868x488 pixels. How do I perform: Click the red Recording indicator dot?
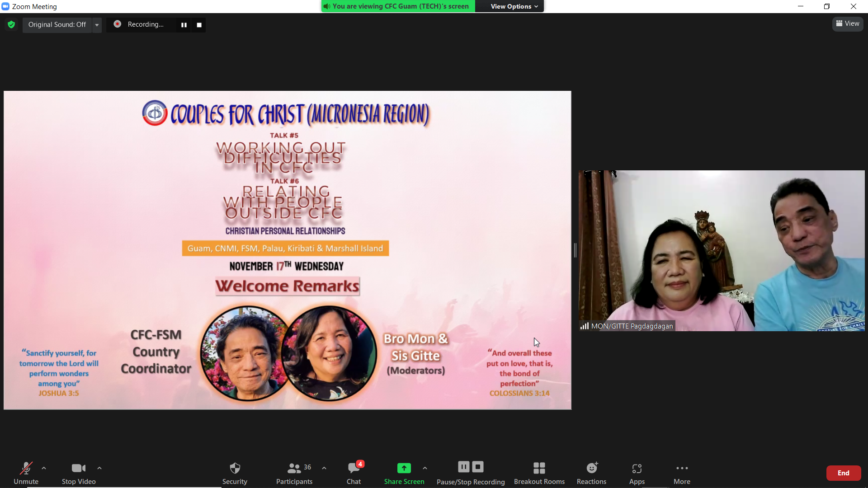117,24
